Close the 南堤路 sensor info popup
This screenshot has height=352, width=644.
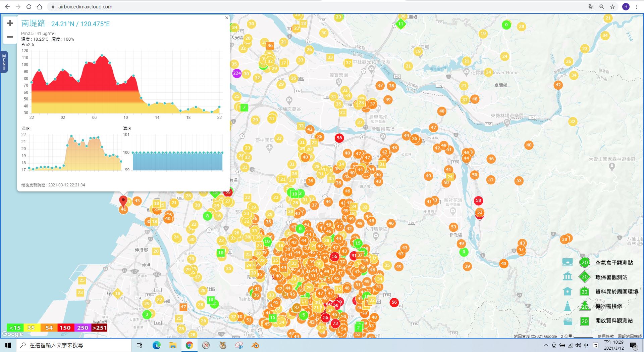click(227, 18)
